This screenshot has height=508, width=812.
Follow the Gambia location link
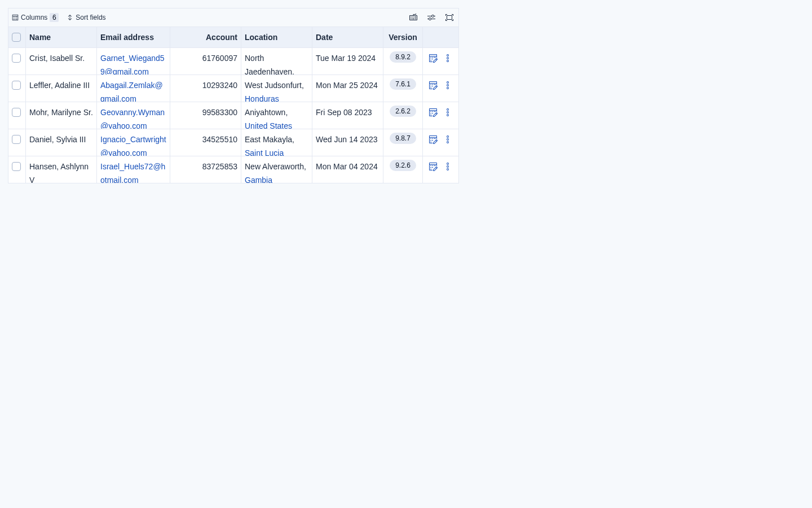click(x=258, y=179)
